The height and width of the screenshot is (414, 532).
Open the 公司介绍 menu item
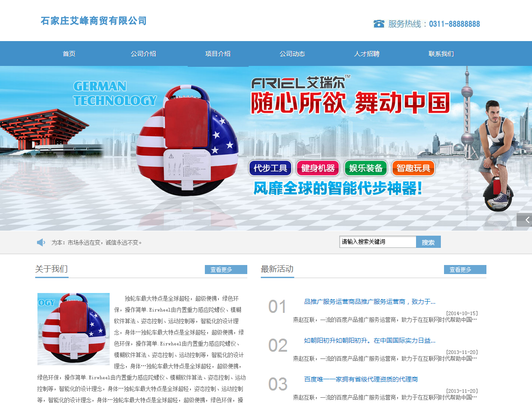coord(143,54)
